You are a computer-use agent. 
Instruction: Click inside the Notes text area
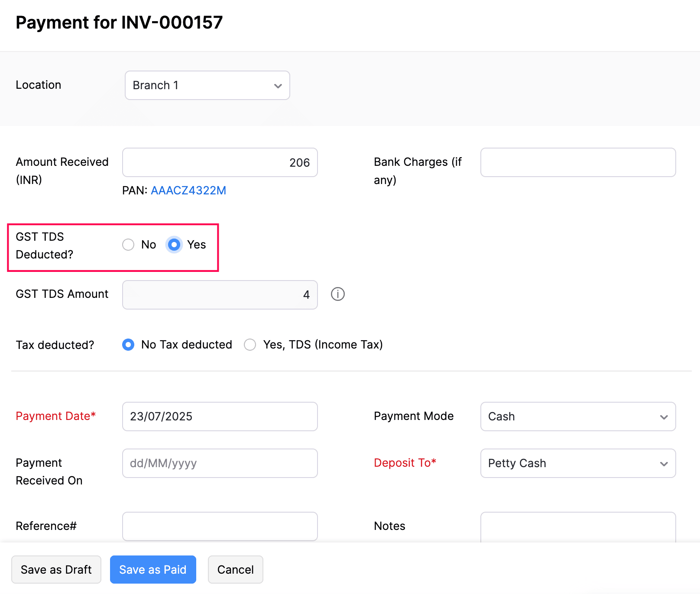tap(577, 527)
